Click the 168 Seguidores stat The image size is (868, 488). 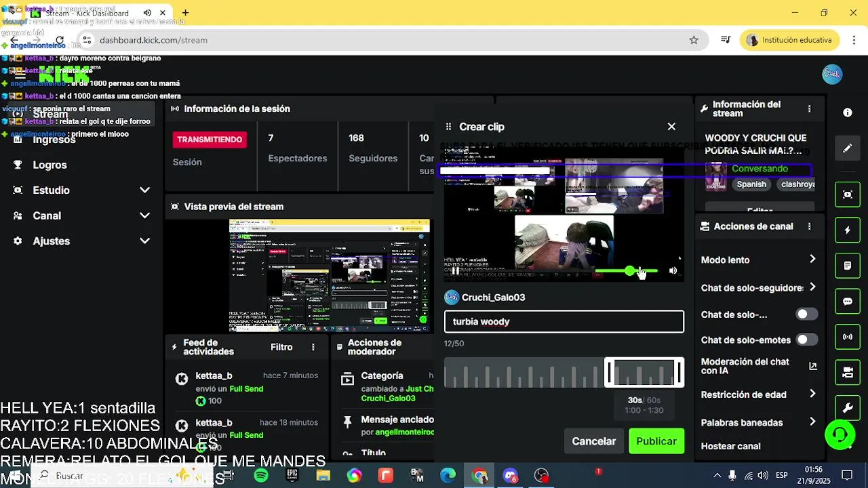tap(373, 148)
